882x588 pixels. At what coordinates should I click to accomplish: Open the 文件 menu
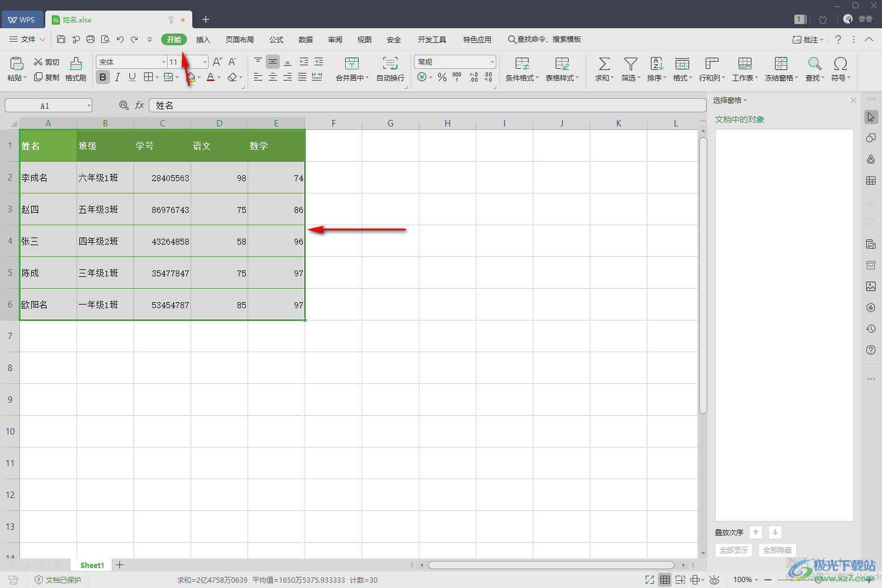click(x=27, y=39)
